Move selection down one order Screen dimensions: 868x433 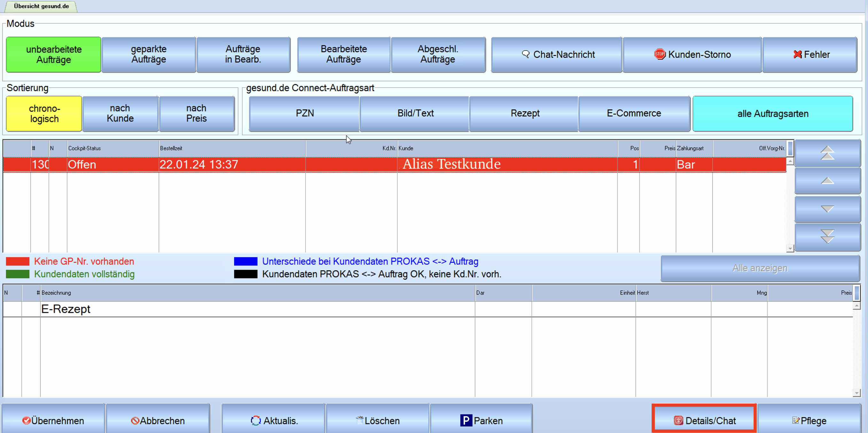point(827,209)
